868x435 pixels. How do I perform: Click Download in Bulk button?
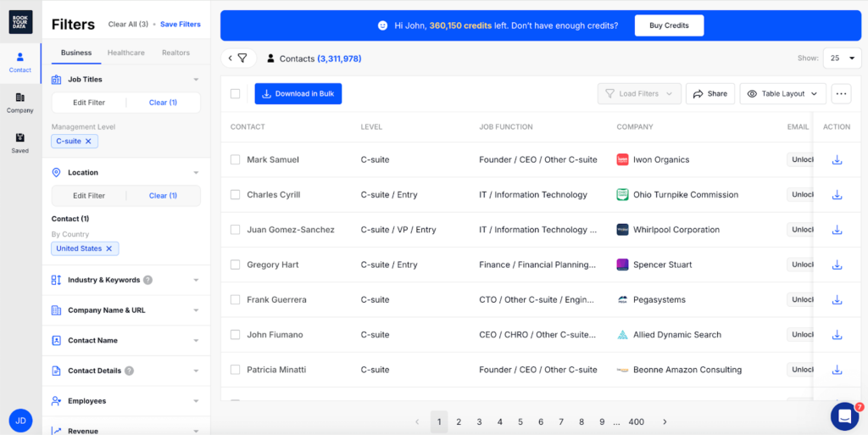point(298,93)
